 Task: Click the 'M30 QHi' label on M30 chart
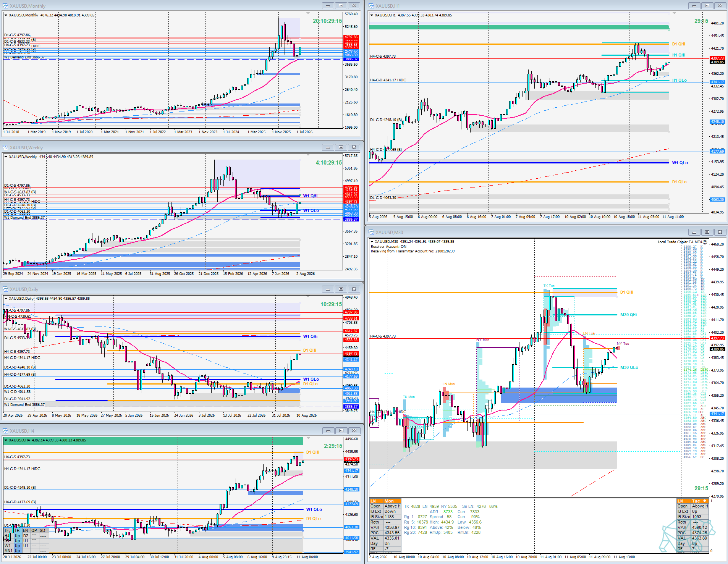[629, 315]
